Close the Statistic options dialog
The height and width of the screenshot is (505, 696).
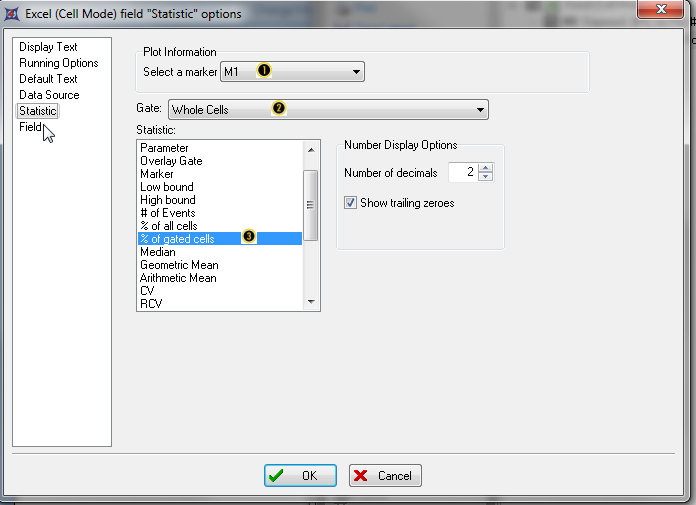pyautogui.click(x=660, y=9)
